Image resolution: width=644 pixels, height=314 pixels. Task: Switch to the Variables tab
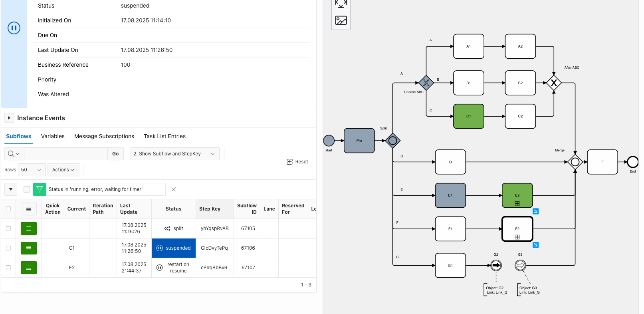click(53, 136)
